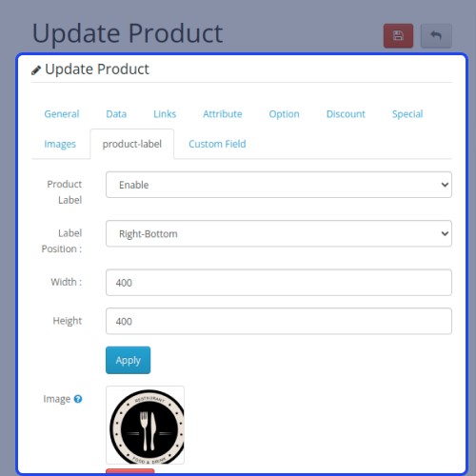Select the product-label tab
The image size is (476, 476).
click(132, 144)
